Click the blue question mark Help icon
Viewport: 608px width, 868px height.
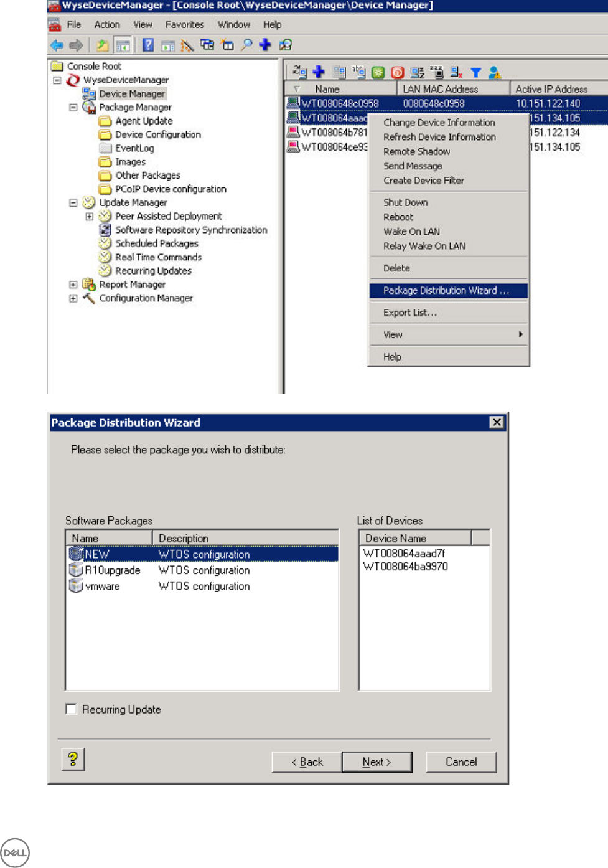(x=148, y=45)
